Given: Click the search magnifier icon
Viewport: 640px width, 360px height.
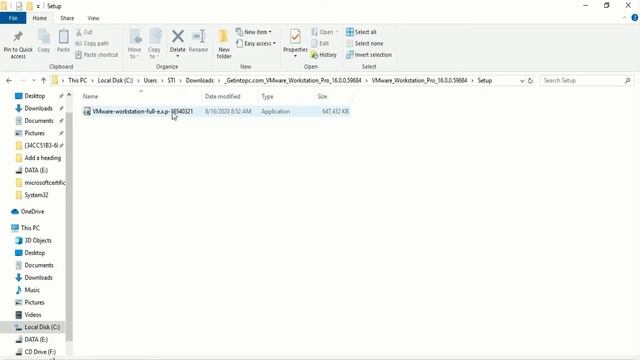Looking at the screenshot, I should [627, 81].
